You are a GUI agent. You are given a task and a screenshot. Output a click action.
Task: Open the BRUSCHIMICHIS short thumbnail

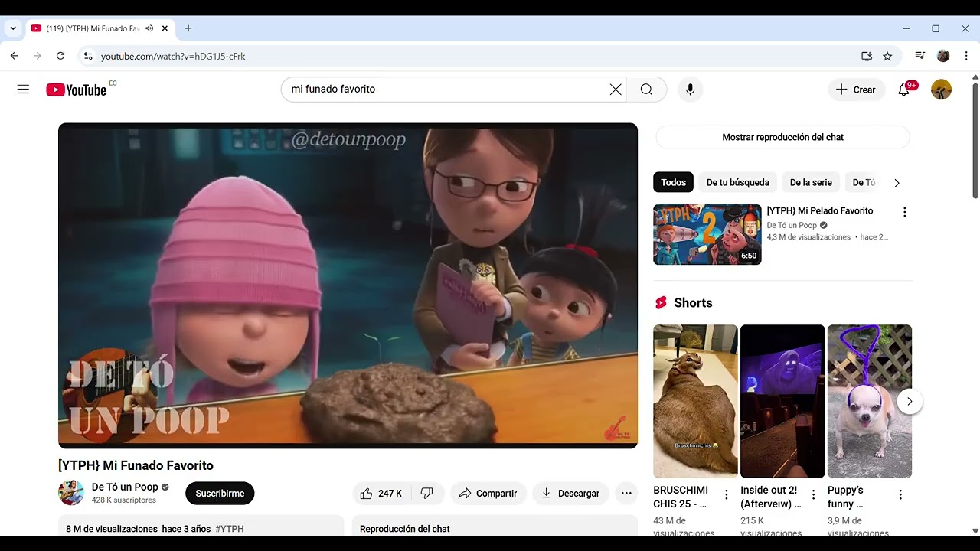pos(695,401)
